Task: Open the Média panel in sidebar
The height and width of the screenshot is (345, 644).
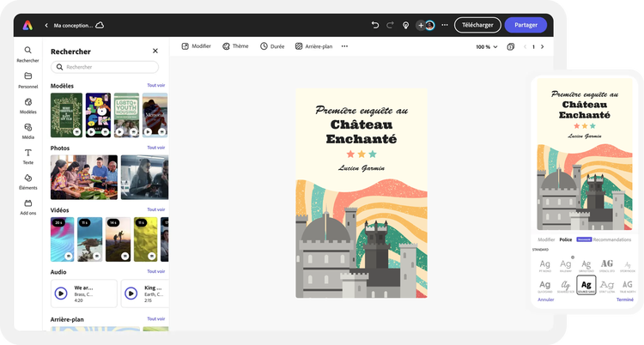Action: coord(28,130)
